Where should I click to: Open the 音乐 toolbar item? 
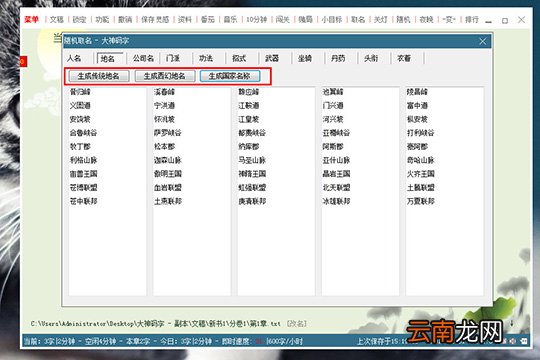pyautogui.click(x=230, y=19)
